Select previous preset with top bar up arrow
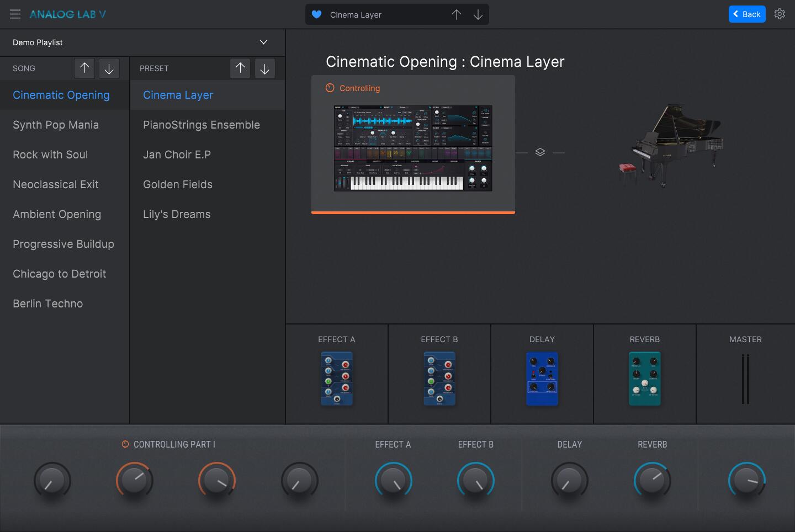 [x=456, y=14]
